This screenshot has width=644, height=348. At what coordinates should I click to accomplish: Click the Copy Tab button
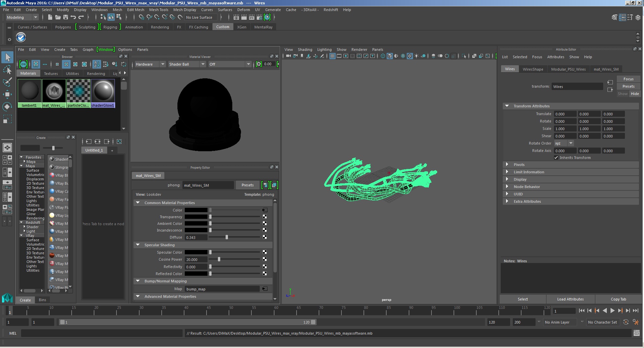point(618,299)
